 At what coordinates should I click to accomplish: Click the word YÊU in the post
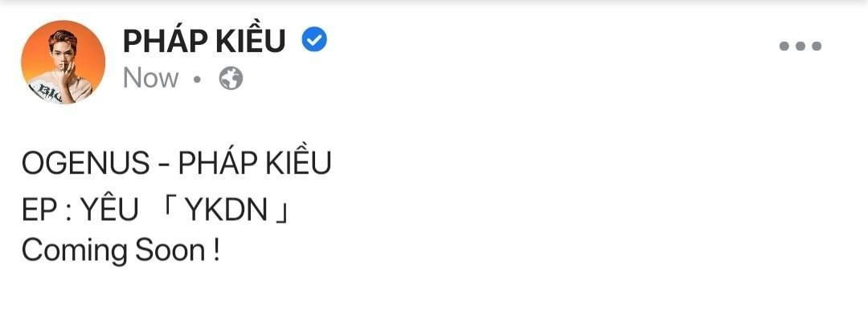pyautogui.click(x=109, y=208)
